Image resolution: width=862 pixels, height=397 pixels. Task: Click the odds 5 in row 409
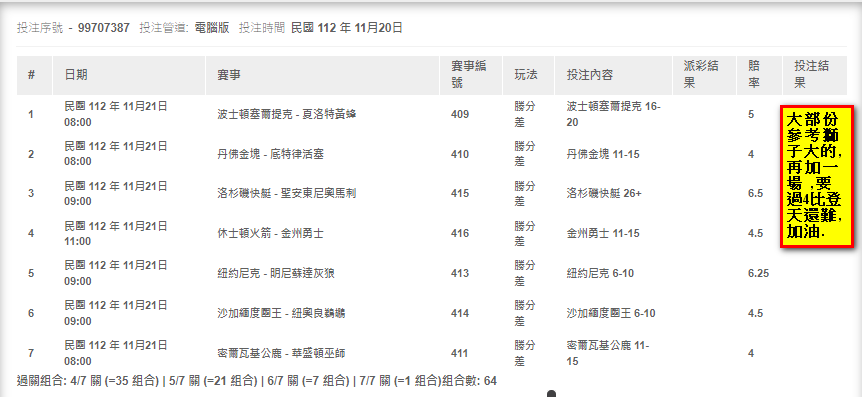(x=751, y=114)
